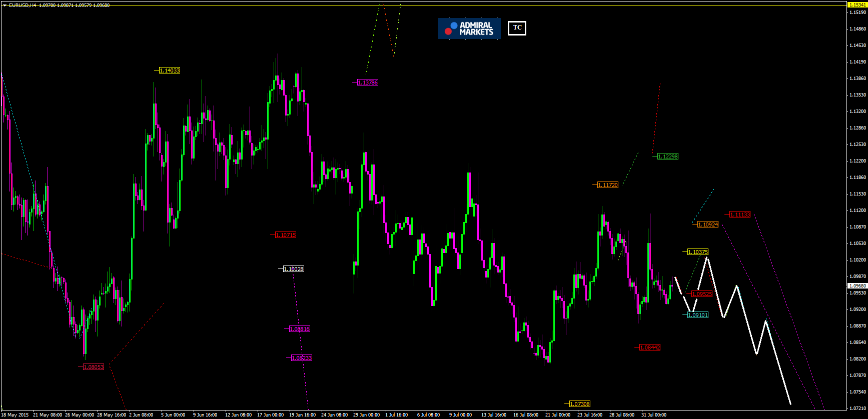Open the EURUSD,H4 chart dropdown arrow
The width and height of the screenshot is (868, 419).
(x=5, y=5)
